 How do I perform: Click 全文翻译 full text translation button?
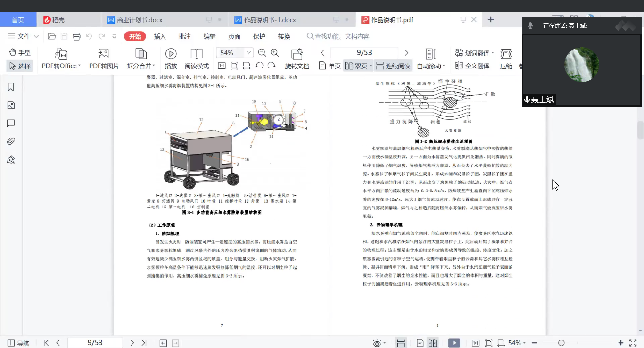tap(472, 66)
